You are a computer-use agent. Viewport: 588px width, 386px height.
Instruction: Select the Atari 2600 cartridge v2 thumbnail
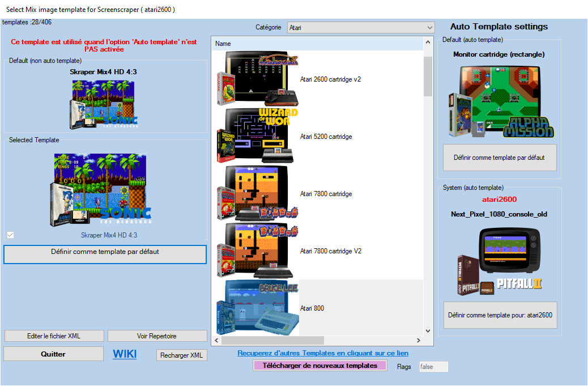click(x=257, y=79)
